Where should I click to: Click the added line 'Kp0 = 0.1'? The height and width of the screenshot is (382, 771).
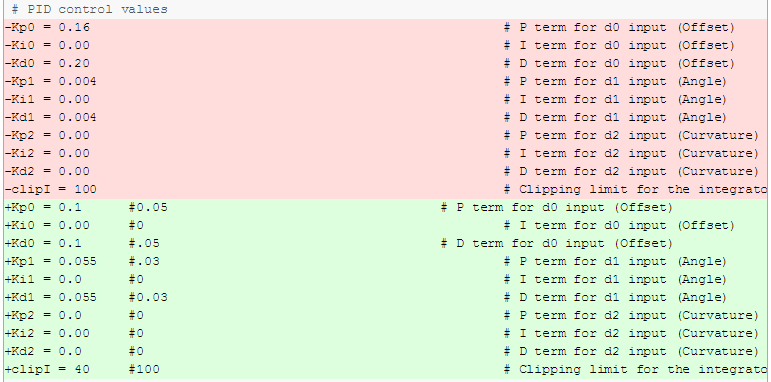pyautogui.click(x=386, y=207)
